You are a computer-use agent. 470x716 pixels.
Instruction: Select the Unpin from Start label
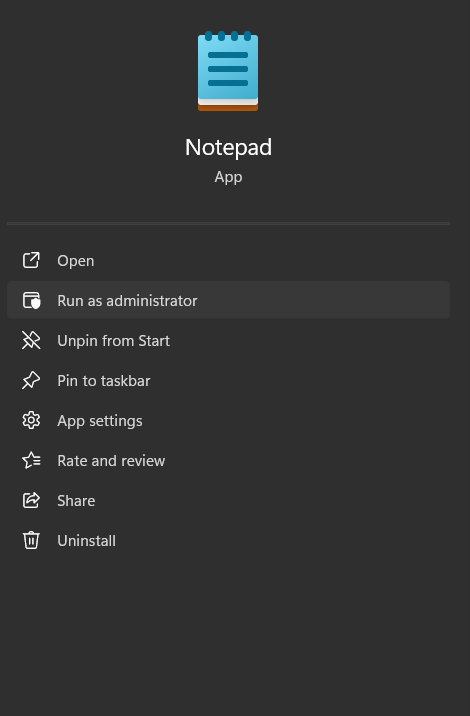(114, 341)
